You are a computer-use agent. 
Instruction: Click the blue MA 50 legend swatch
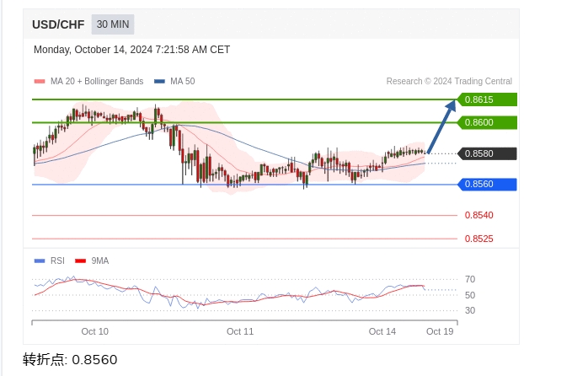(159, 81)
